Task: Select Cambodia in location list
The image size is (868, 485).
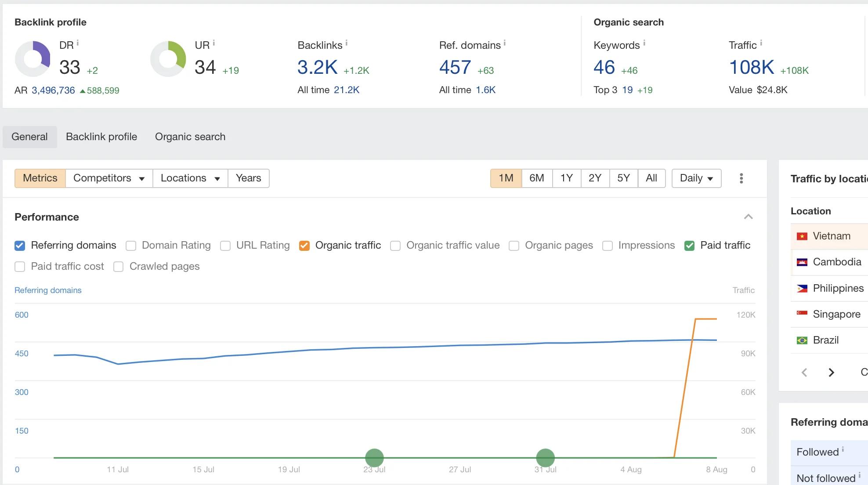Action: (837, 262)
